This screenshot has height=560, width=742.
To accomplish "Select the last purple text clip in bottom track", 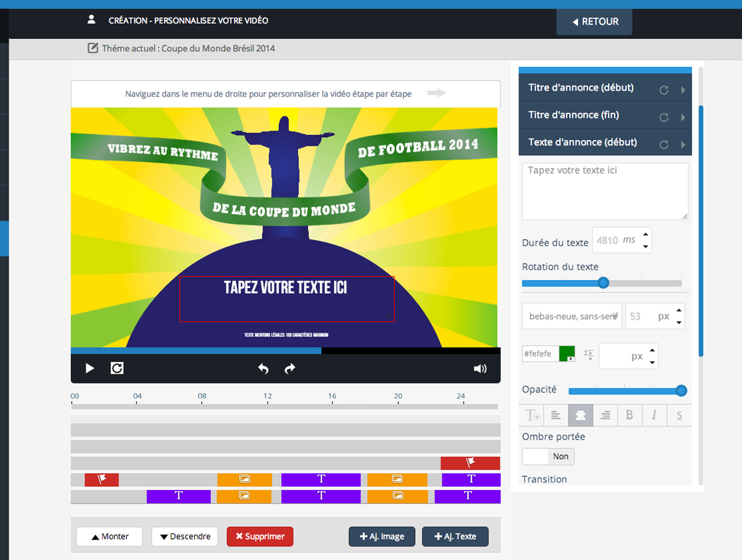I will click(467, 496).
